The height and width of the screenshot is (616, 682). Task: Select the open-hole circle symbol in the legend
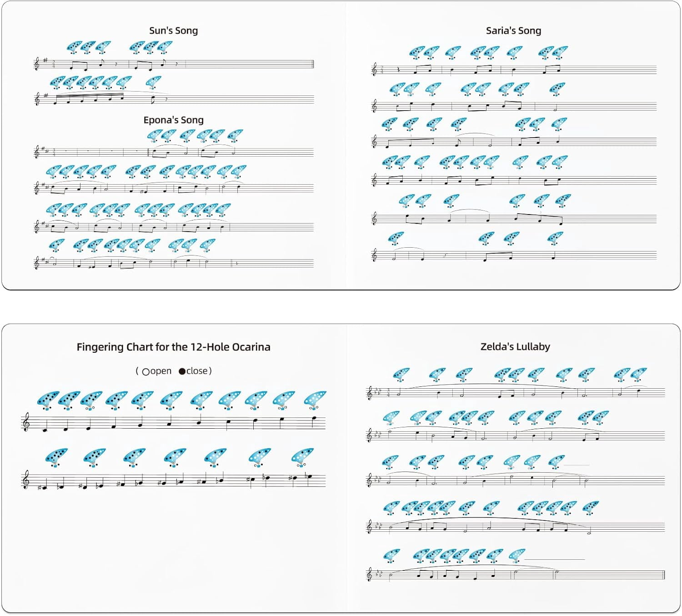[146, 371]
